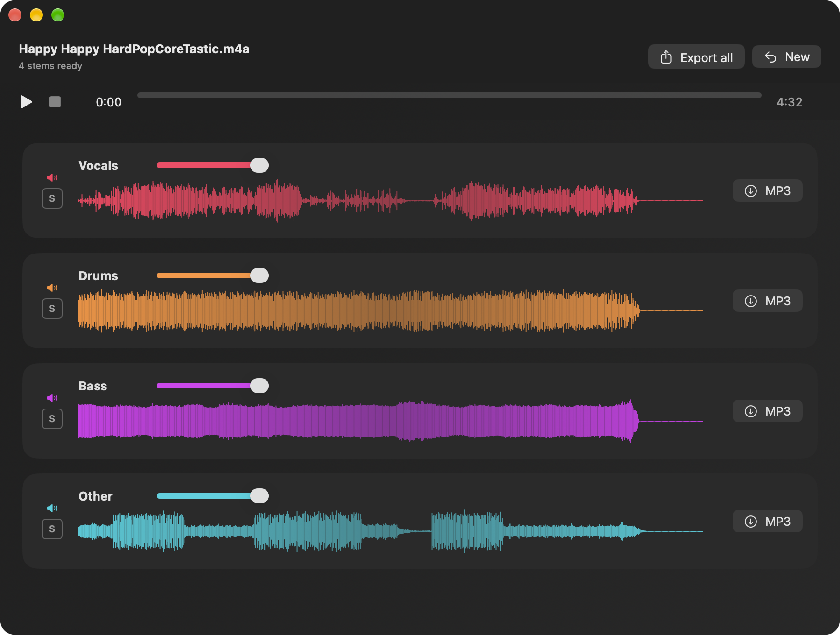Mute the Bass stem speaker icon
Viewport: 840px width, 635px height.
[x=52, y=398]
